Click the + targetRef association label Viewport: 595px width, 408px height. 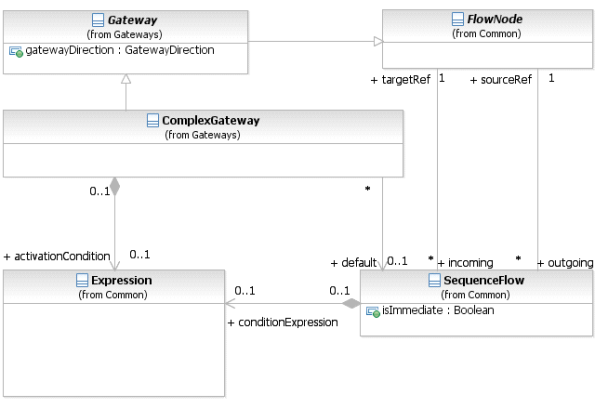tap(400, 80)
